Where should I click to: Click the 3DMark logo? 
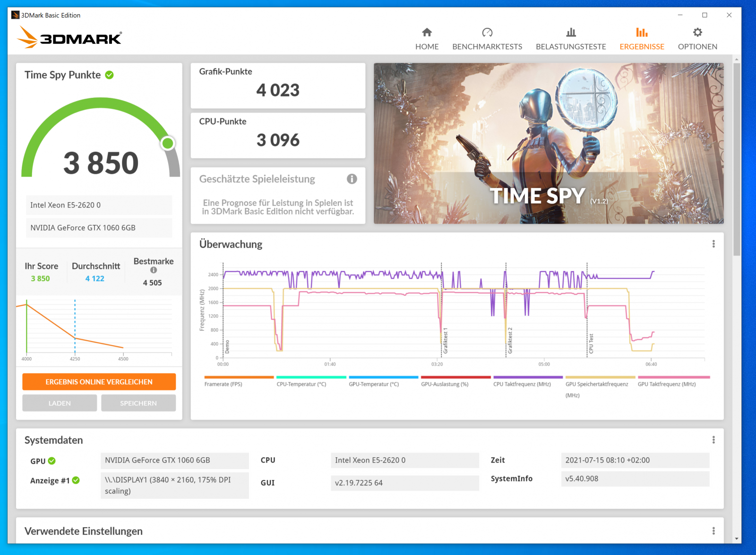70,37
